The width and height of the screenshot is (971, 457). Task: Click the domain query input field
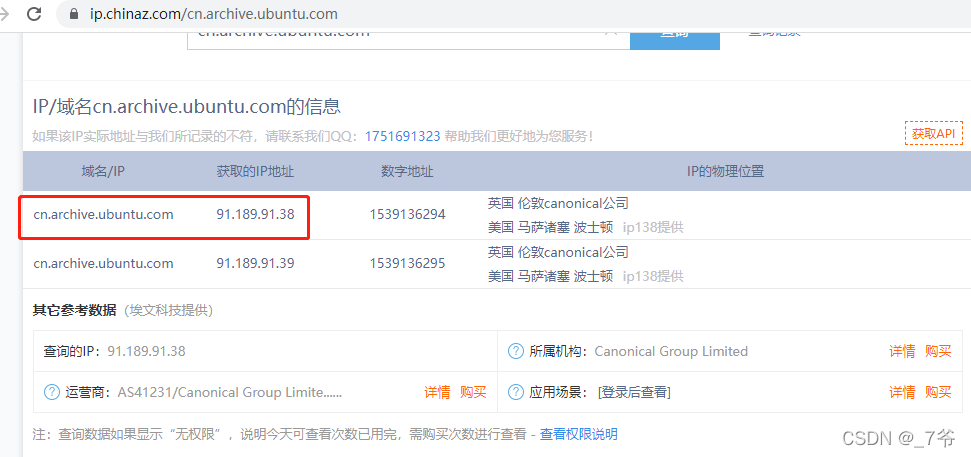pyautogui.click(x=408, y=40)
